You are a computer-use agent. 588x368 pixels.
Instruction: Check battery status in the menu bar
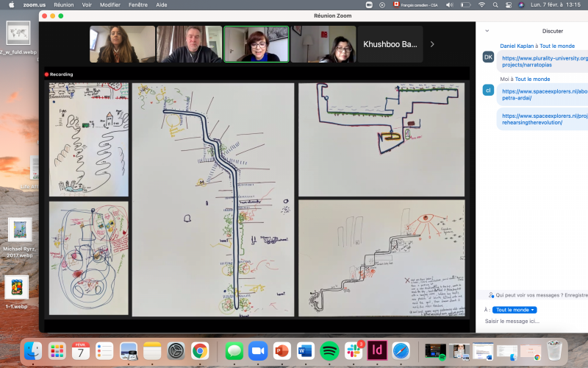coord(465,5)
